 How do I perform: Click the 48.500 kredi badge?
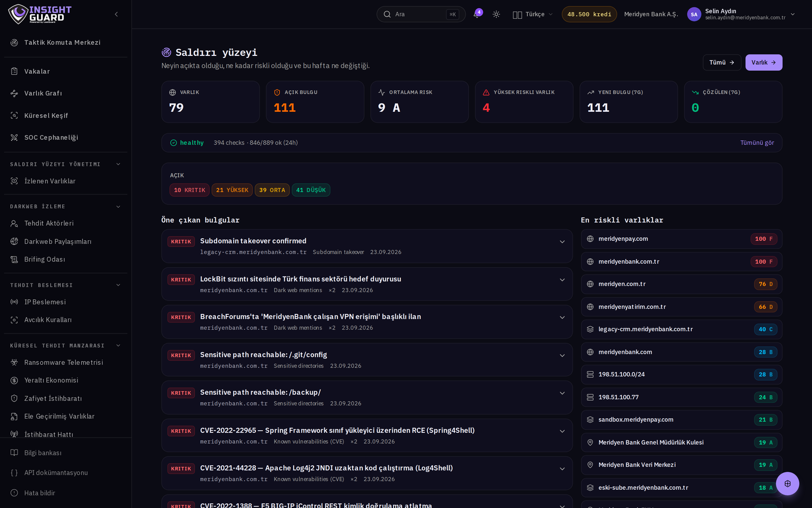589,14
